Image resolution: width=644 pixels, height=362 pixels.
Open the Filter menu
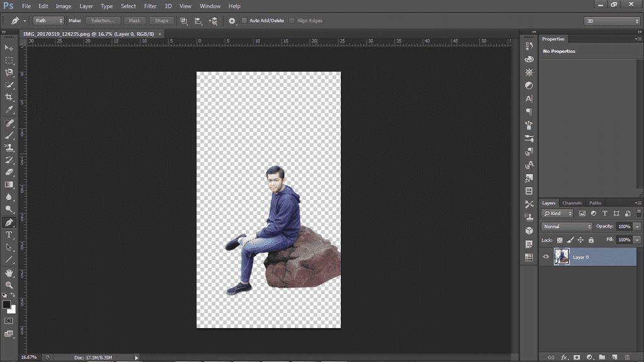coord(150,6)
